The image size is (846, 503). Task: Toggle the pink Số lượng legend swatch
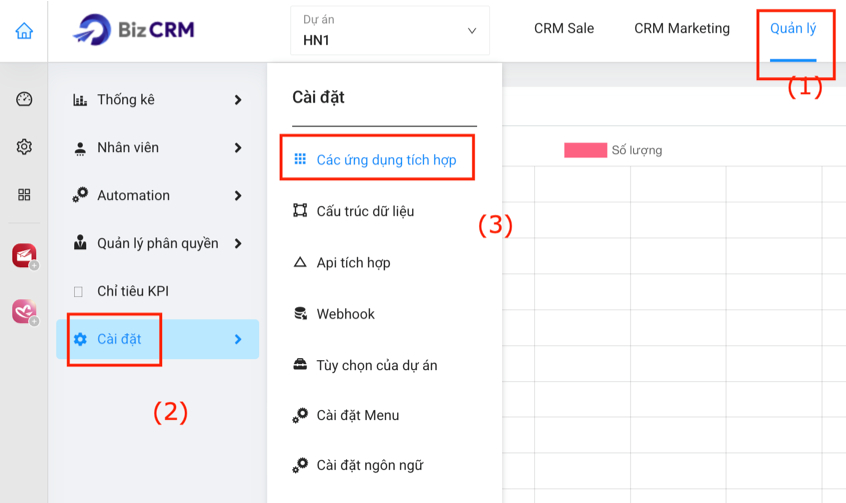click(x=585, y=150)
